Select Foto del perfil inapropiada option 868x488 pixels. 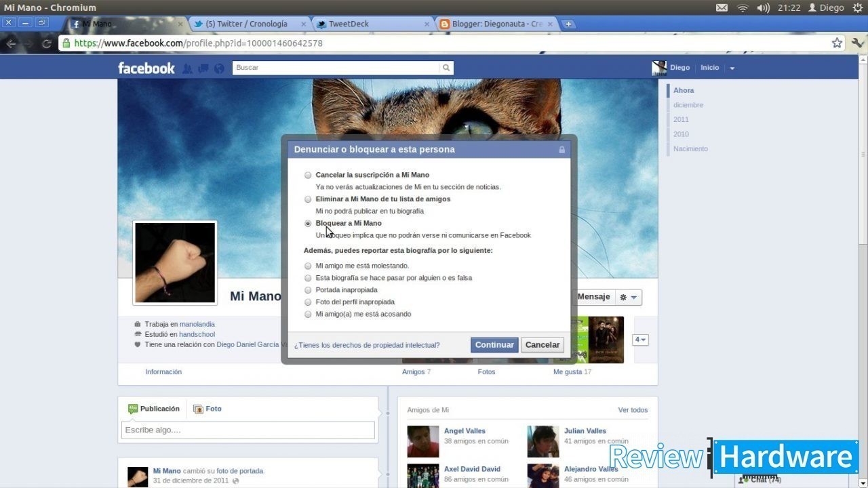[x=309, y=302]
